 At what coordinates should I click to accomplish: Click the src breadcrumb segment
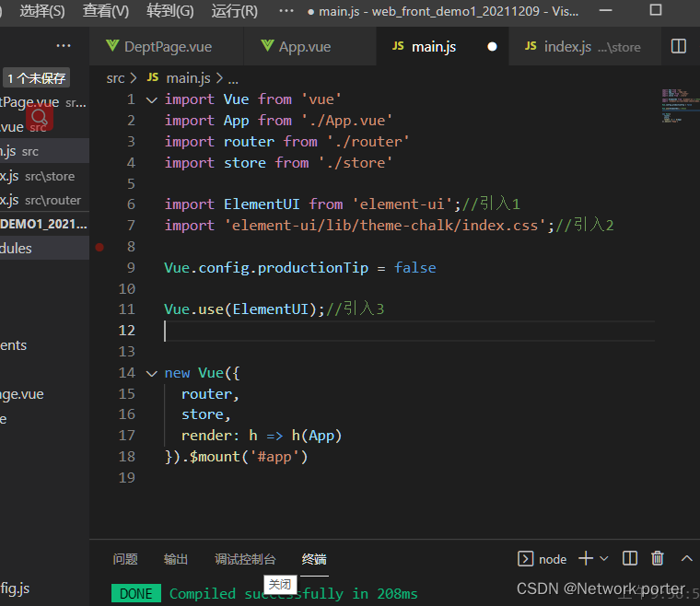pyautogui.click(x=115, y=78)
